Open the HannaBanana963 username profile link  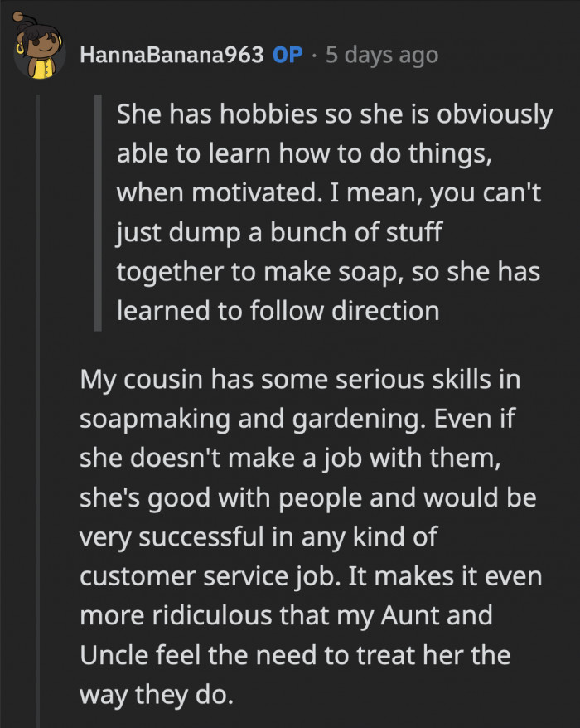172,56
